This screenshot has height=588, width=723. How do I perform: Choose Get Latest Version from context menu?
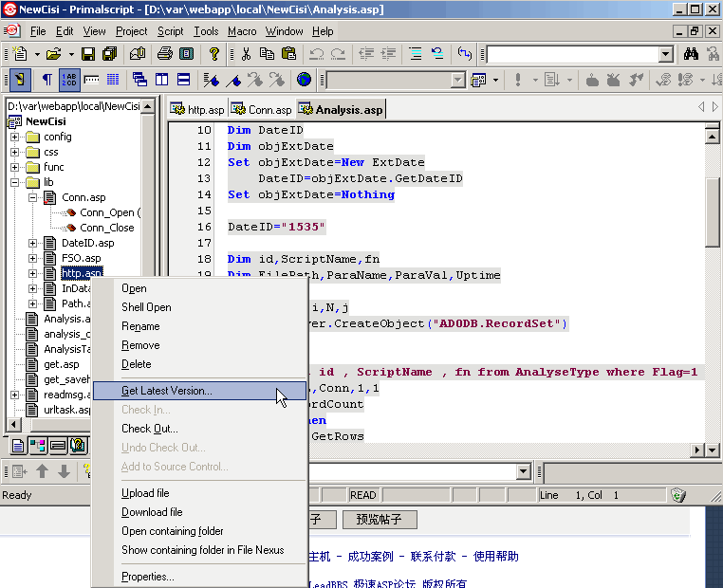199,391
